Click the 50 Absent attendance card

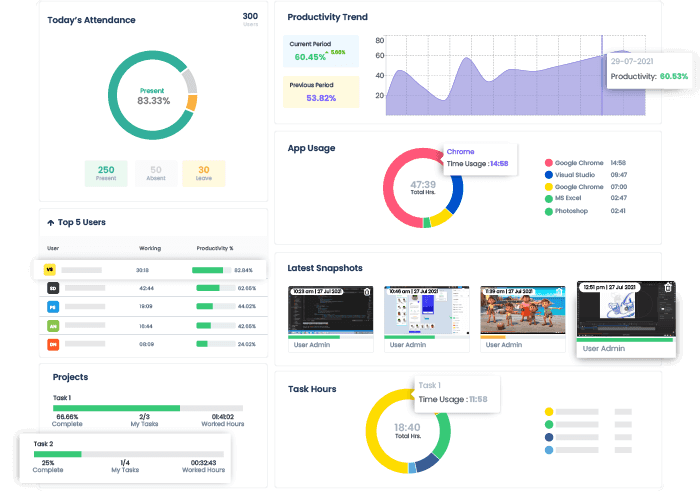[155, 174]
